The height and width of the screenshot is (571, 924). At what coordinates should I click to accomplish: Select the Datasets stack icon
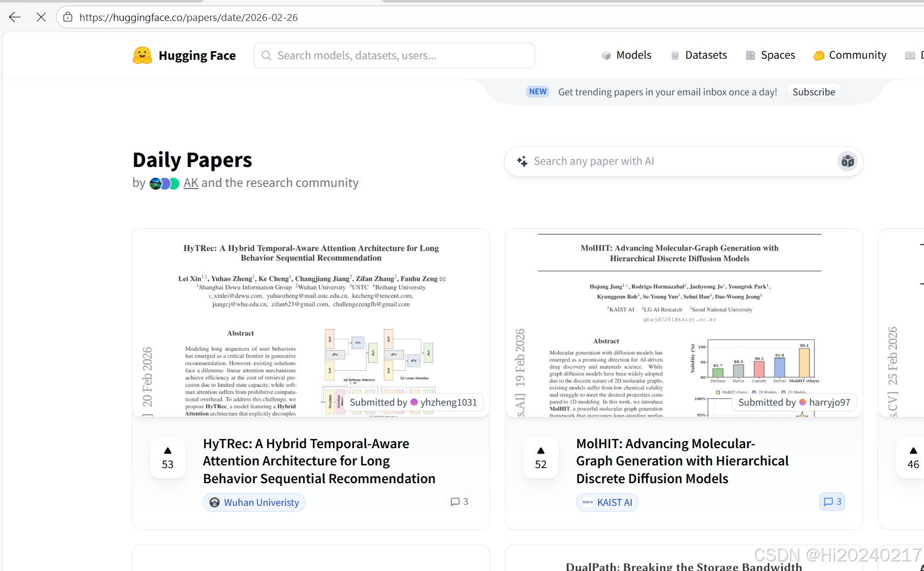pos(675,55)
